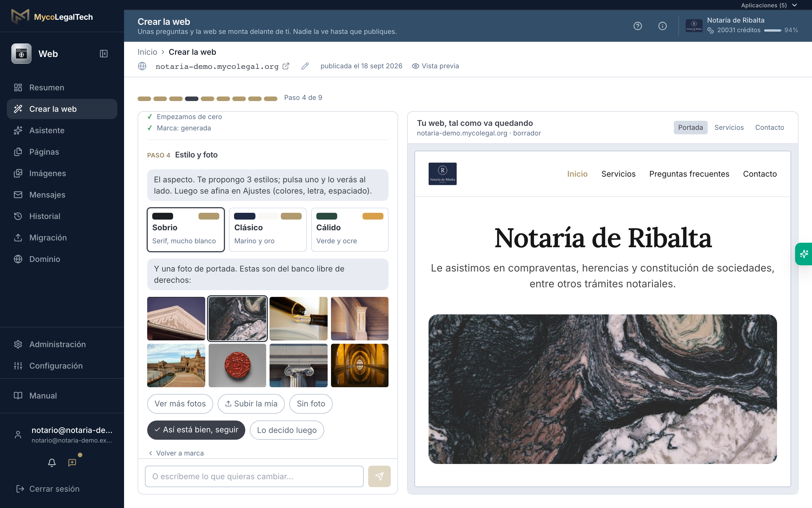Click Subir la mía upload button
812x508 pixels.
[251, 404]
